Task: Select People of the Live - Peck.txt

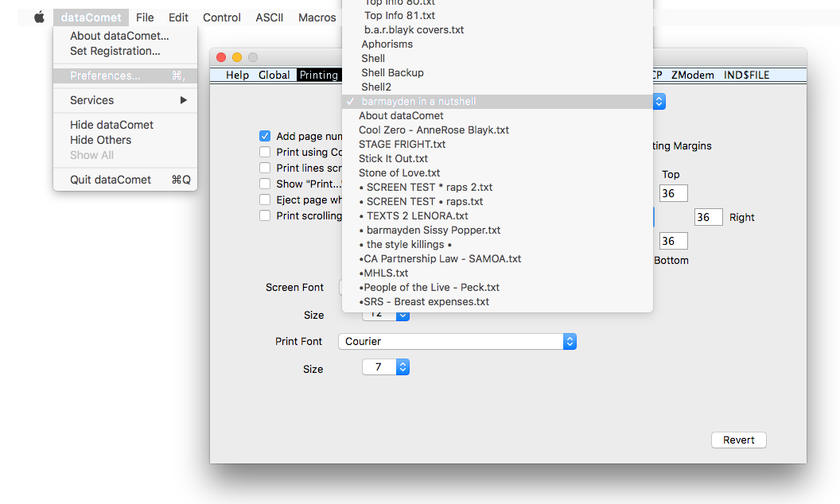Action: (x=497, y=288)
